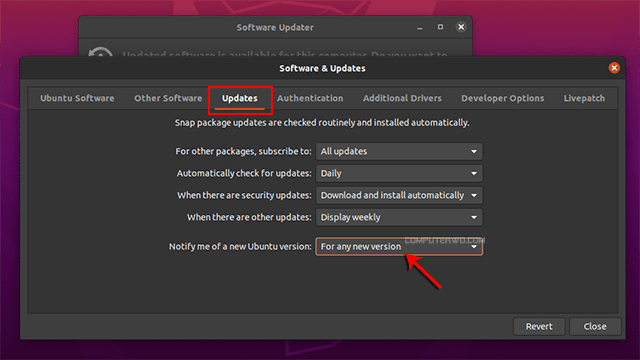Click 'Notify me of a new Ubuntu version:' label
Image resolution: width=640 pixels, height=360 pixels.
(x=240, y=247)
